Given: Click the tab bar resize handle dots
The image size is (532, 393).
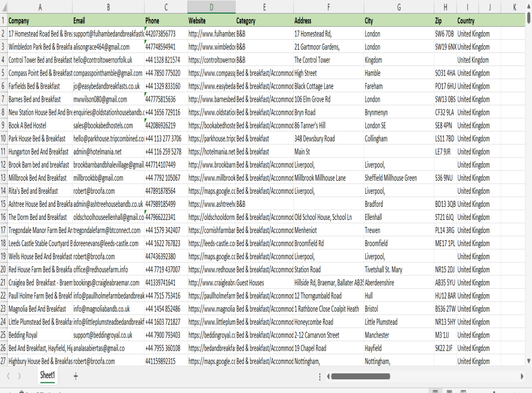Looking at the screenshot, I should pos(320,376).
